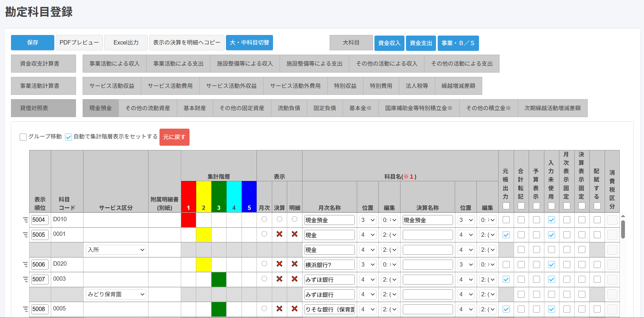Click drag handle icon for row 5007
Screen dimensions: 644x318
(25, 280)
